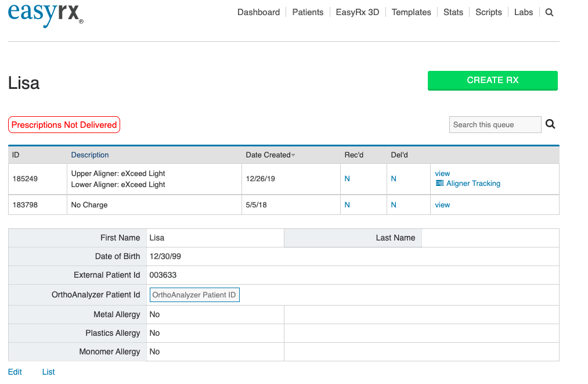Click the OrthoAnalyzer Patient ID input field

194,295
